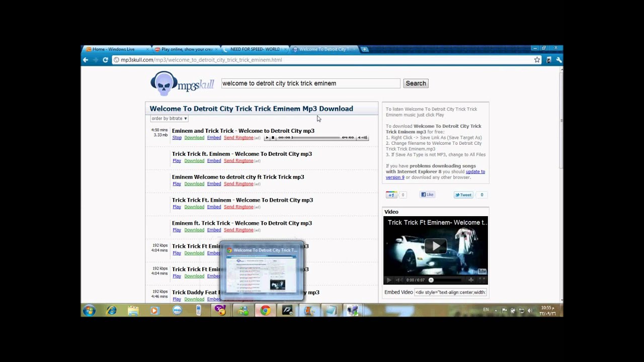Select the Welcome To Detroit City tab
The image size is (644, 362).
point(324,49)
